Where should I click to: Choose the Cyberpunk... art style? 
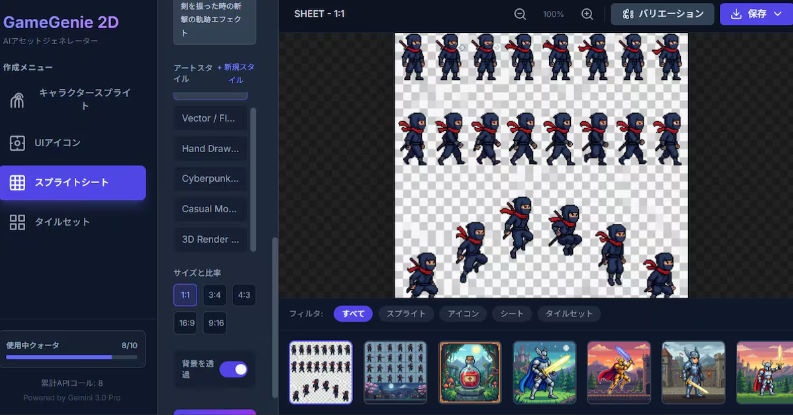coord(210,178)
